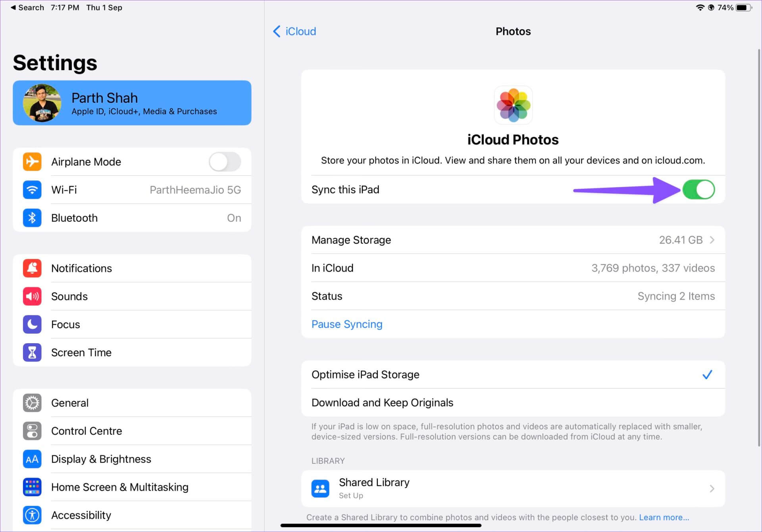Toggle Sync this iPad switch
The height and width of the screenshot is (532, 762).
pos(698,190)
